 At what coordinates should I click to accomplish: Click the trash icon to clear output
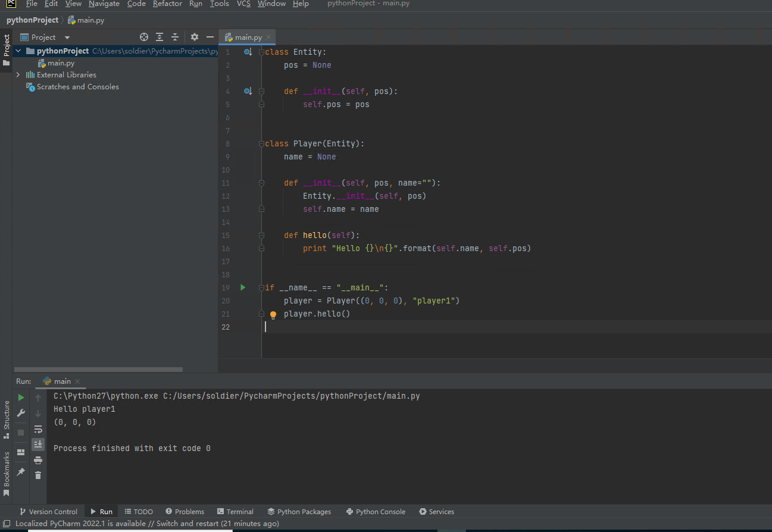[38, 475]
